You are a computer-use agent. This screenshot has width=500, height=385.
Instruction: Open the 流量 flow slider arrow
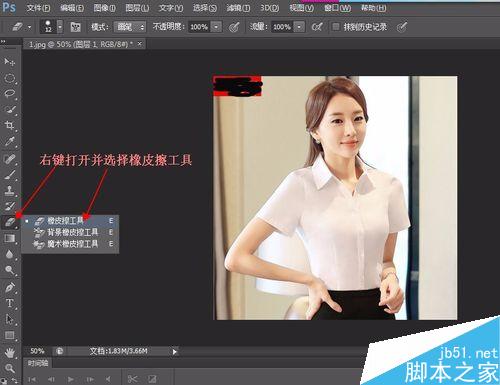(299, 27)
